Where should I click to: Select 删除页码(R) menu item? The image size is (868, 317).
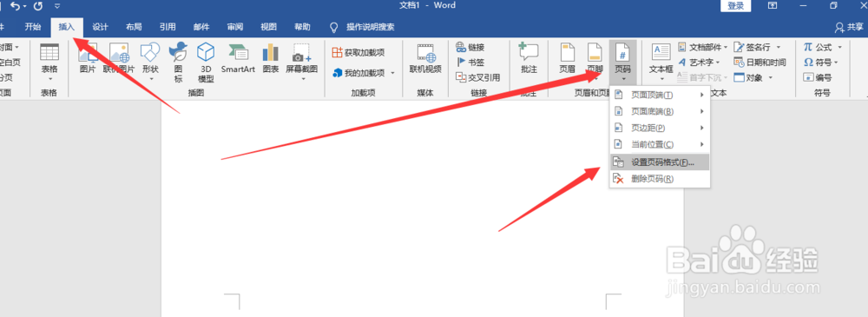pos(660,179)
